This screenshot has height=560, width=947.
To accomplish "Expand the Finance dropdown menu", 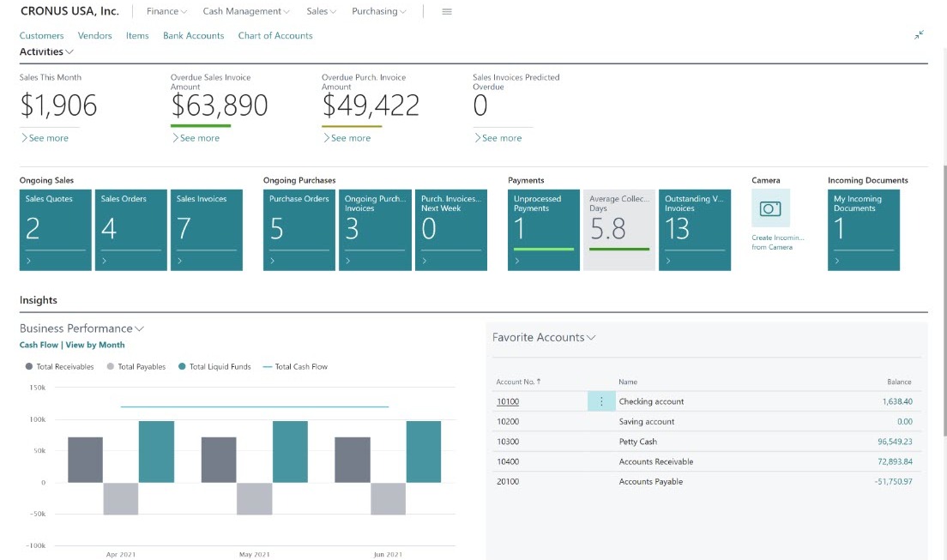I will pyautogui.click(x=166, y=12).
